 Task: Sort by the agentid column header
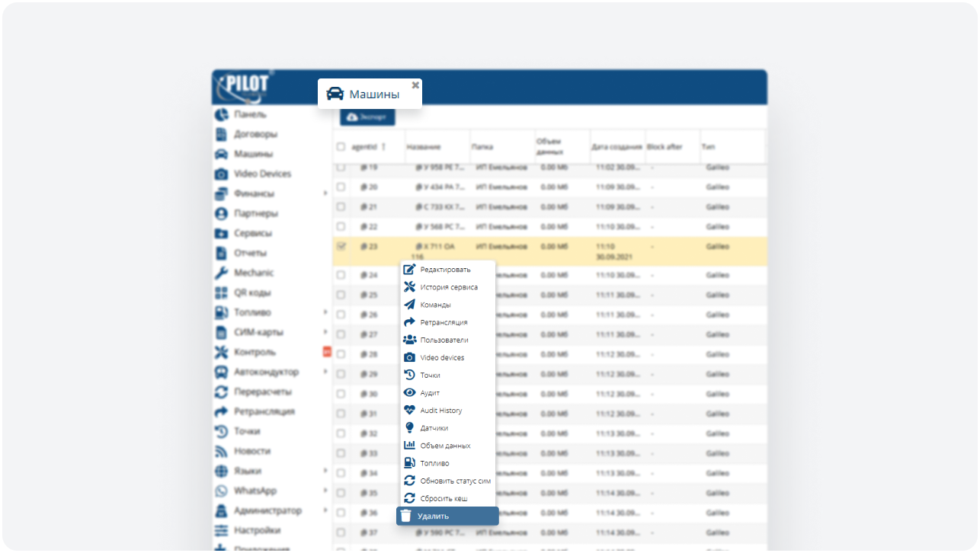coord(364,147)
